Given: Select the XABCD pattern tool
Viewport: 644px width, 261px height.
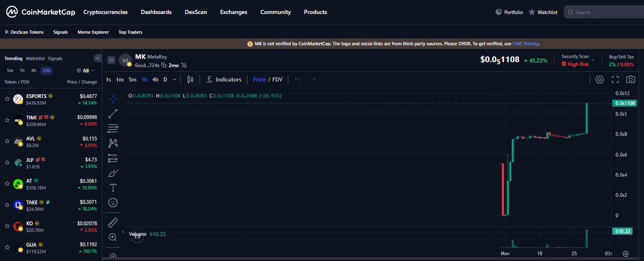Looking at the screenshot, I should (113, 143).
